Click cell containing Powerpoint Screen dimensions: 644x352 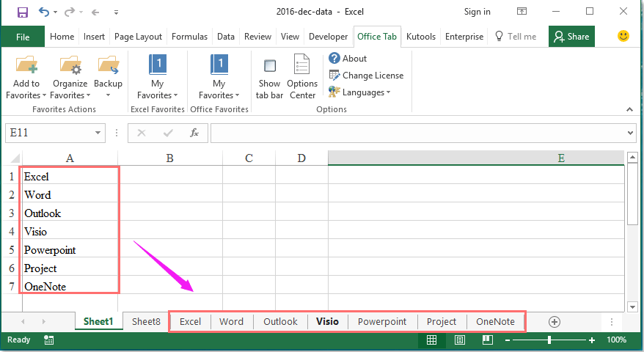(x=70, y=250)
